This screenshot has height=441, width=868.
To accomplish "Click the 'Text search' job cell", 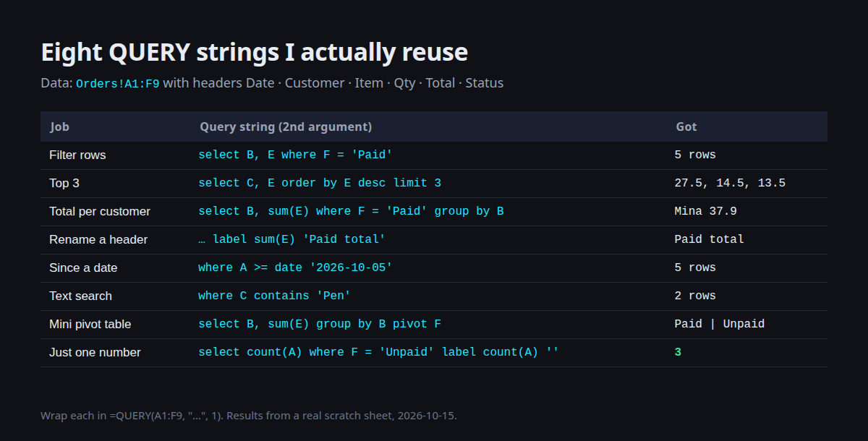I will pyautogui.click(x=80, y=296).
